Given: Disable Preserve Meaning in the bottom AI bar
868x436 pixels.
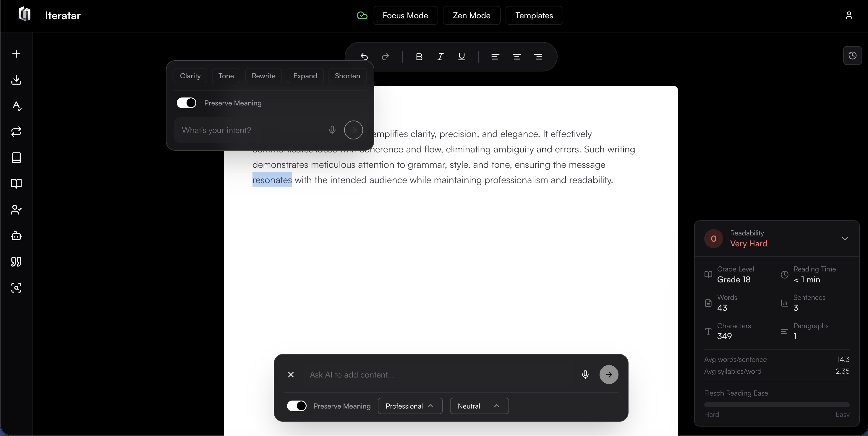Looking at the screenshot, I should [297, 406].
